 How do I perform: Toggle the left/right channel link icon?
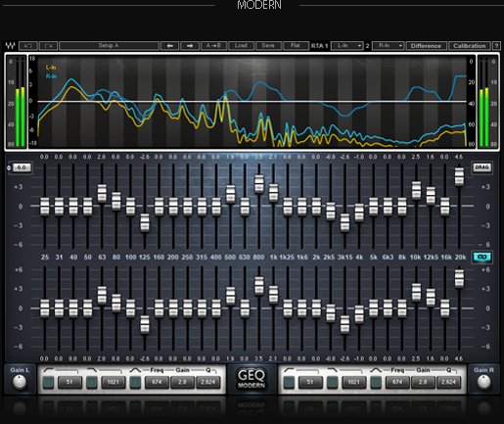482,257
